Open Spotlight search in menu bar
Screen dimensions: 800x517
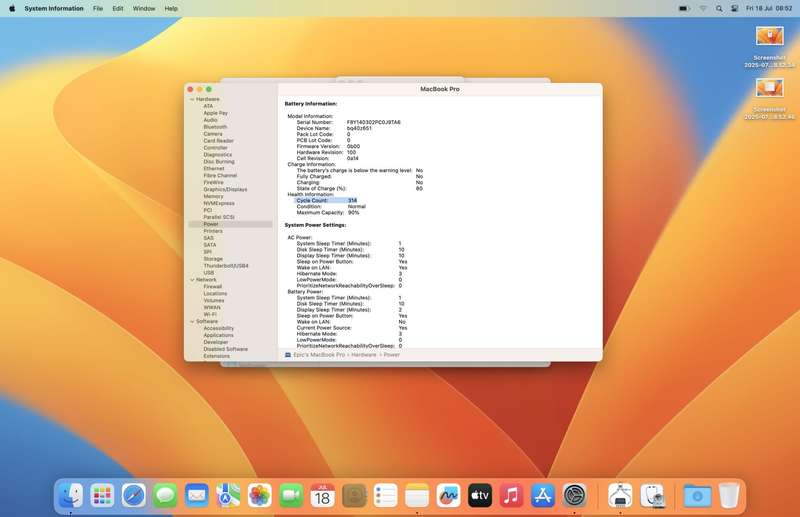[719, 8]
